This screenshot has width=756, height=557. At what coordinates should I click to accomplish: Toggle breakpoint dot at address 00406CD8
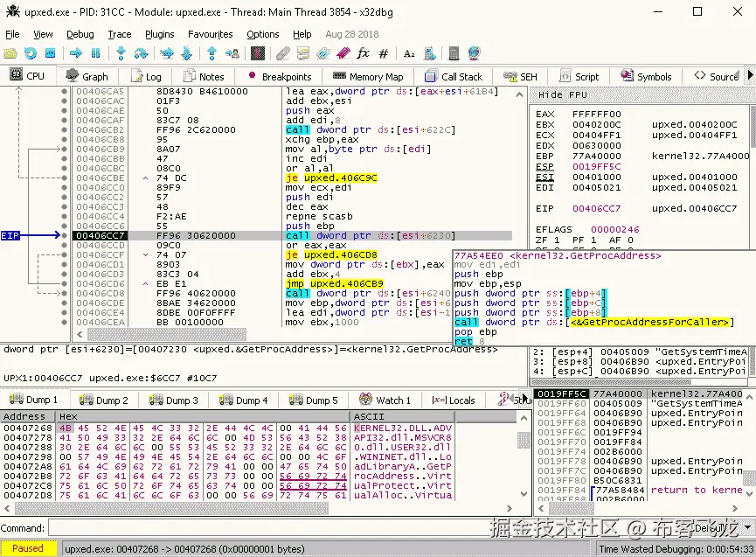[64, 293]
